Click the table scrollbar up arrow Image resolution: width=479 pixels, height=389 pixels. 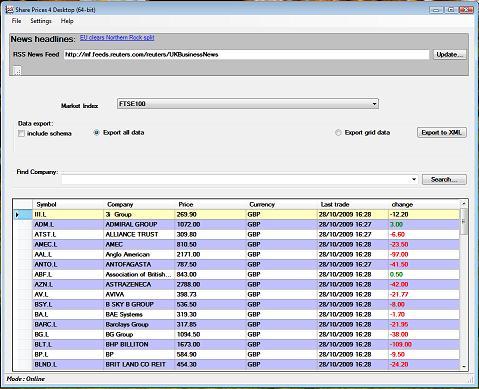coord(464,203)
